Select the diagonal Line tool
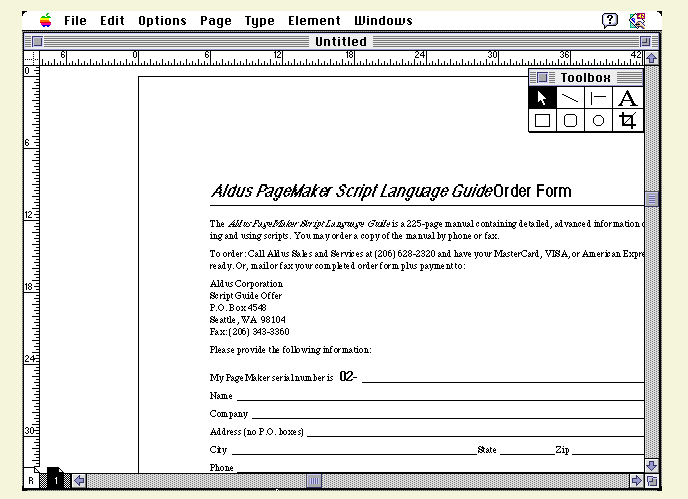The image size is (688, 499). [570, 98]
